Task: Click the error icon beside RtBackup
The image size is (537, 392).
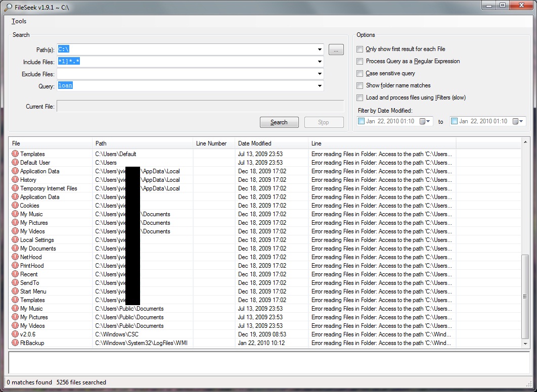Action: 15,343
